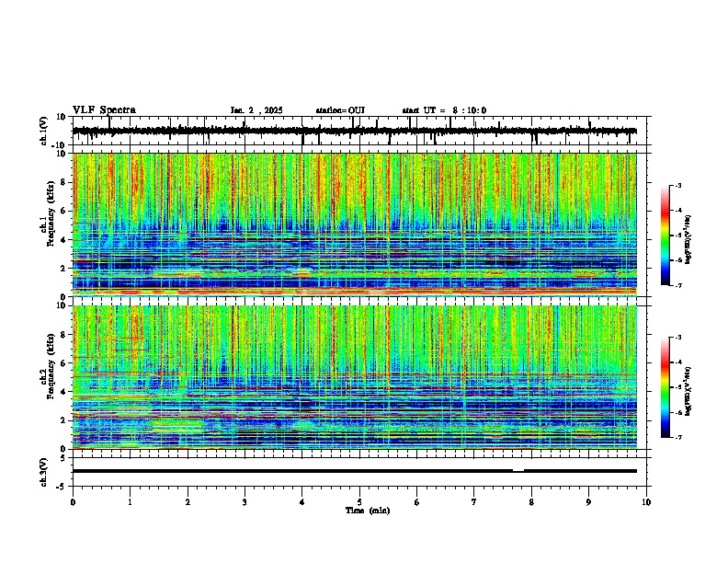The height and width of the screenshot is (563, 728).
Task: Click the ch.1(V) waveform axis label
Action: [44, 131]
